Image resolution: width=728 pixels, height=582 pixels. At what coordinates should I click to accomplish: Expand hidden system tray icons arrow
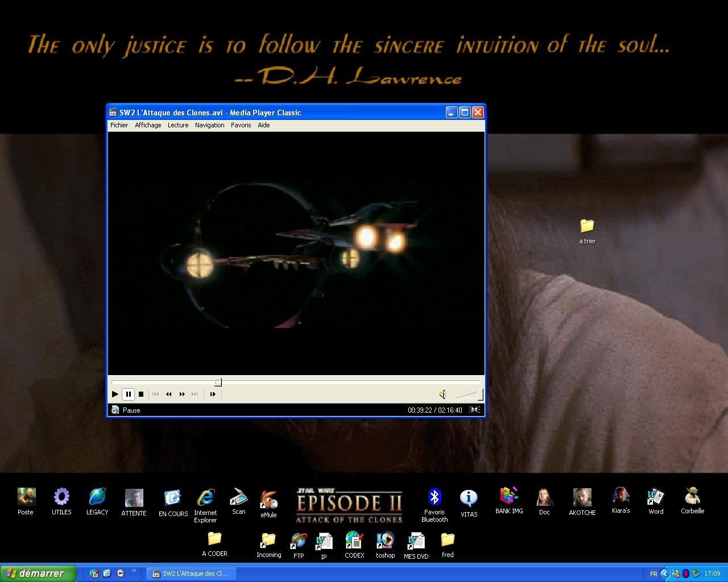[665, 573]
